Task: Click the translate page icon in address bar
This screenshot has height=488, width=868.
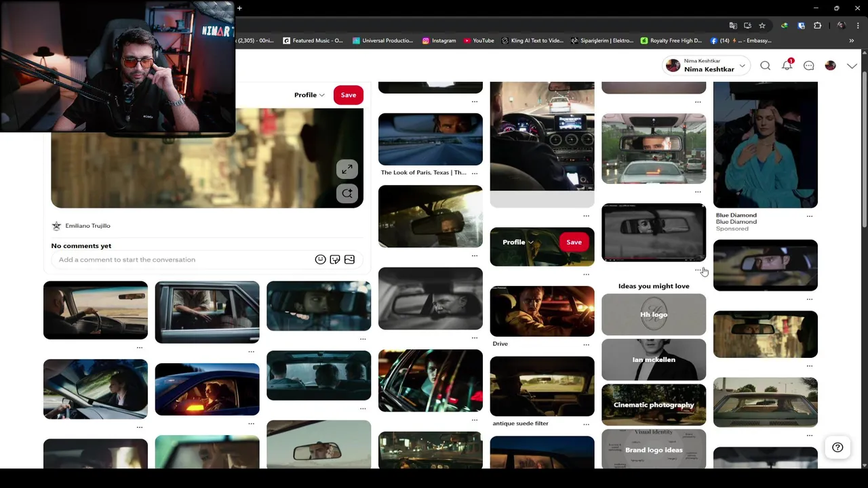Action: pos(733,26)
